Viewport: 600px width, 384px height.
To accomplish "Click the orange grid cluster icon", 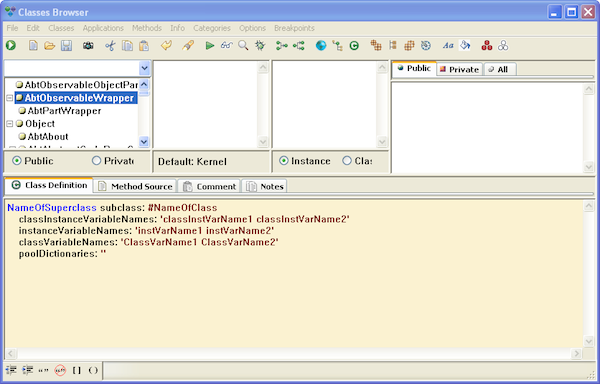I will tap(409, 46).
